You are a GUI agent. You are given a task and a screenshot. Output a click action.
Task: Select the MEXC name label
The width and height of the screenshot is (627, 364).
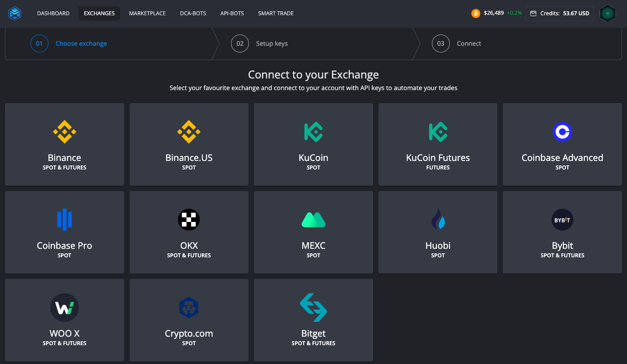point(313,246)
